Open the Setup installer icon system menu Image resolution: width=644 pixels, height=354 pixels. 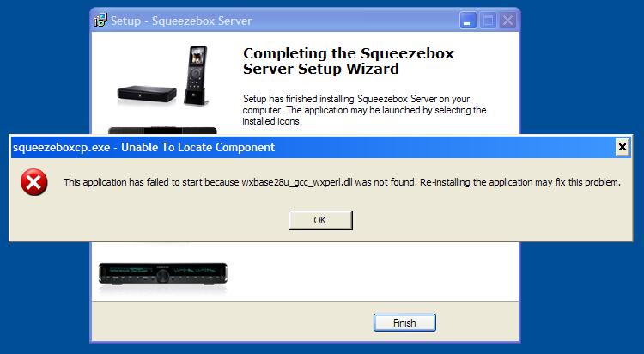pyautogui.click(x=100, y=20)
